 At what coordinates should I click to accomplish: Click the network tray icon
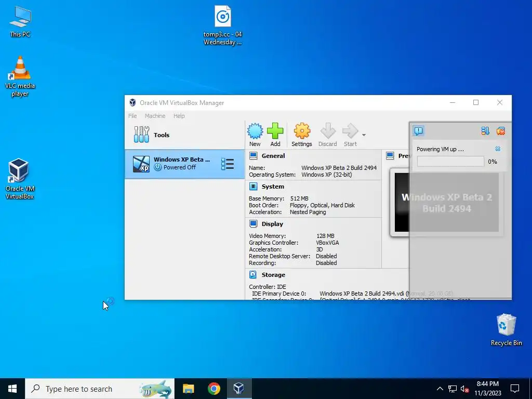(x=453, y=389)
